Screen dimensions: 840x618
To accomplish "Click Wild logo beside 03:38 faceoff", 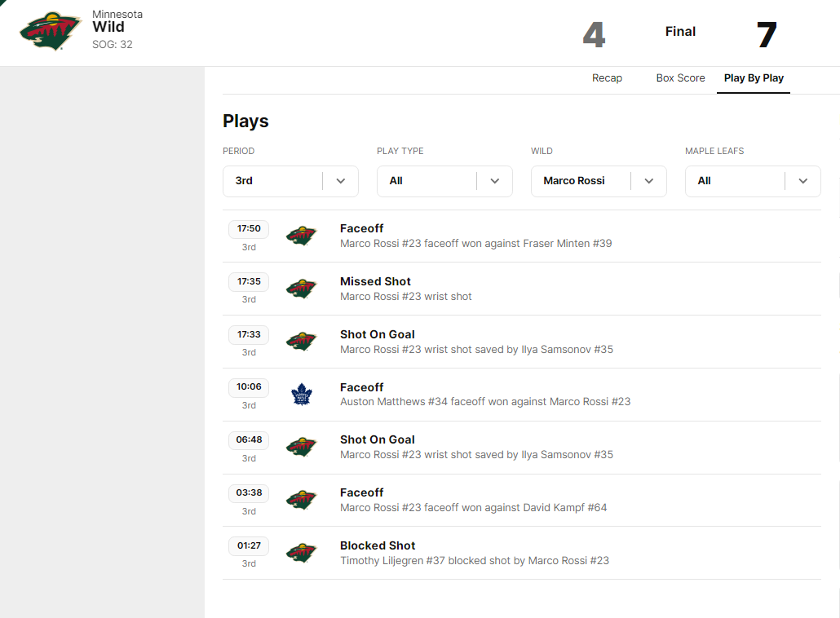I will pos(301,500).
